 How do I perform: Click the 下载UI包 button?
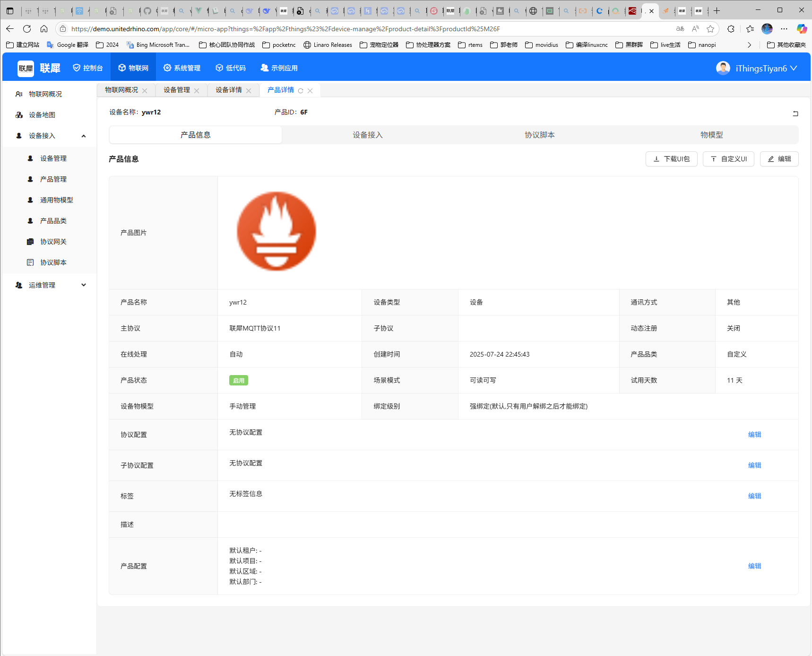click(x=671, y=159)
